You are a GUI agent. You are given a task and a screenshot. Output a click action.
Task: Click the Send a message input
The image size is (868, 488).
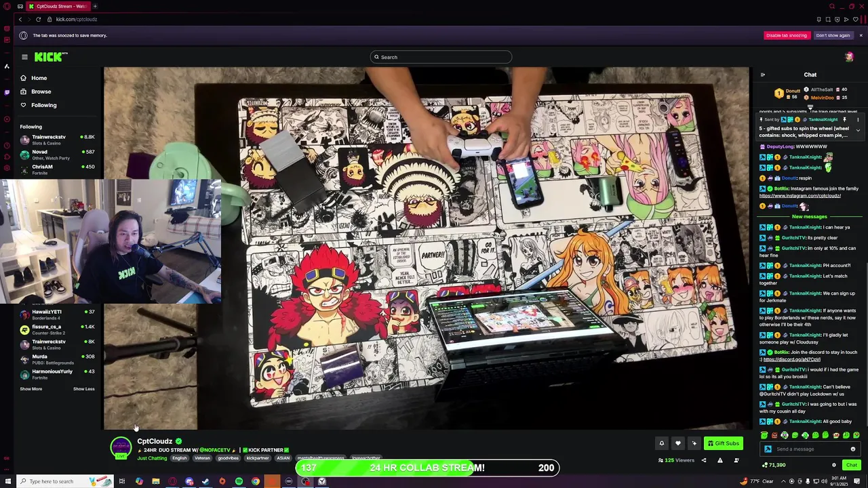[x=810, y=449]
